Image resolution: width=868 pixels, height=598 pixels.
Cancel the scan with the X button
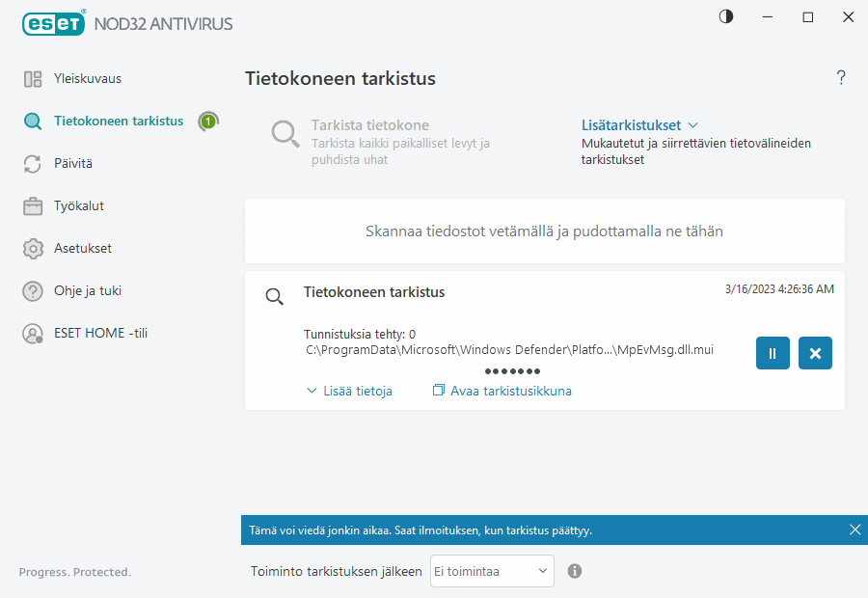click(815, 353)
